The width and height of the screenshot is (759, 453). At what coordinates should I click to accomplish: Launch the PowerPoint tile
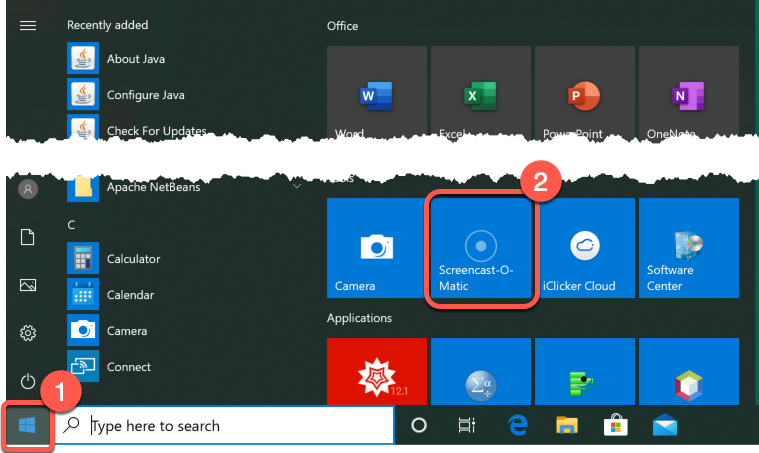(585, 93)
